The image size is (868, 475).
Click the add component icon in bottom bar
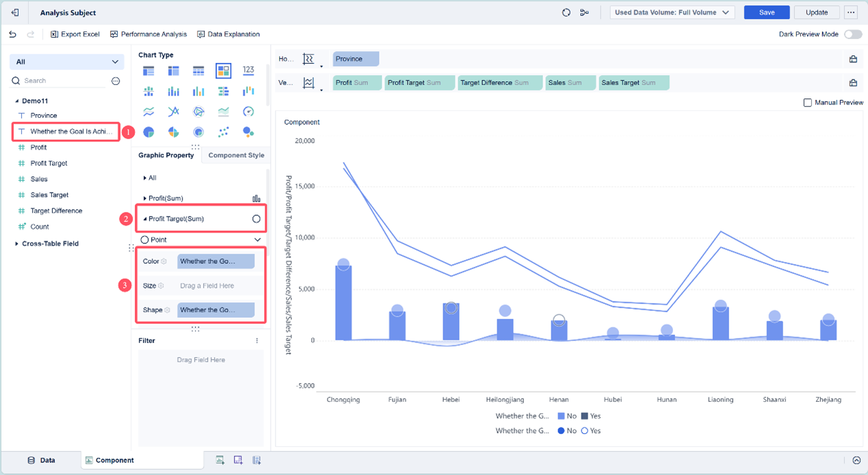click(x=220, y=461)
